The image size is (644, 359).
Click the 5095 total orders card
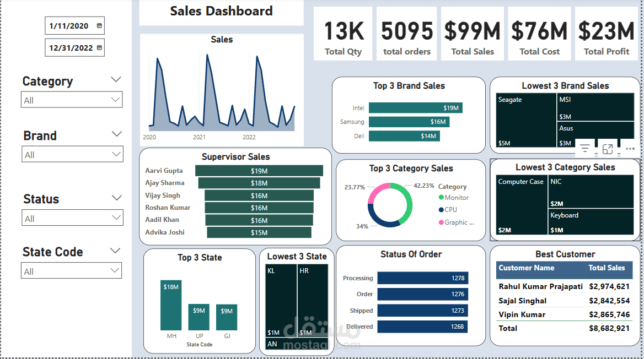tap(406, 34)
